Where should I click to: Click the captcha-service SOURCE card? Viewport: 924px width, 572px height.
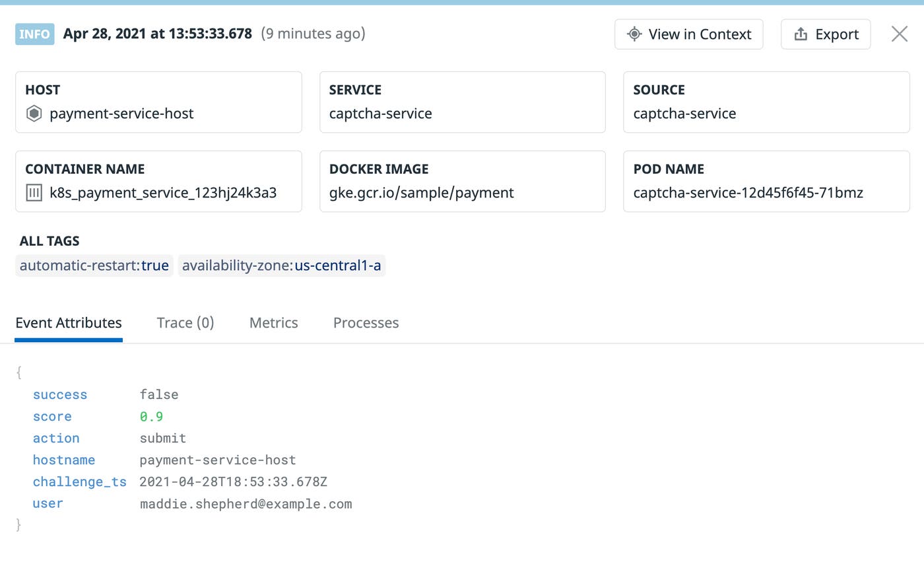pos(766,102)
